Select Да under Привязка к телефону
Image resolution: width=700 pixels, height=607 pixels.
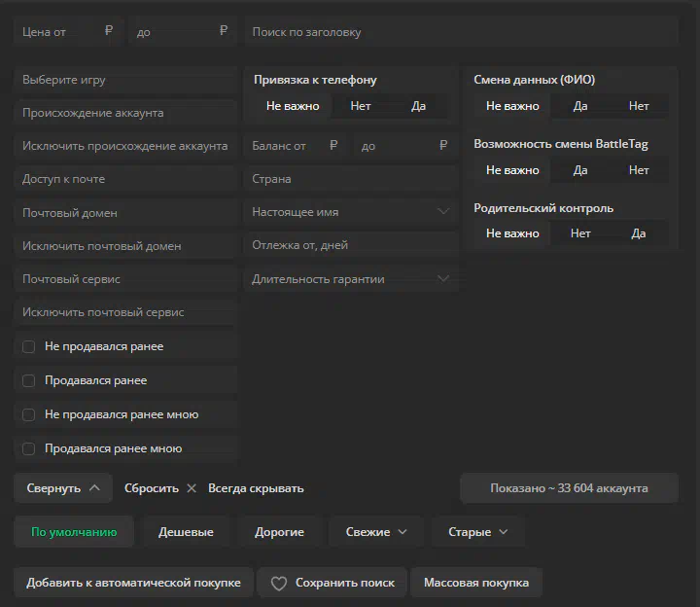(x=418, y=106)
